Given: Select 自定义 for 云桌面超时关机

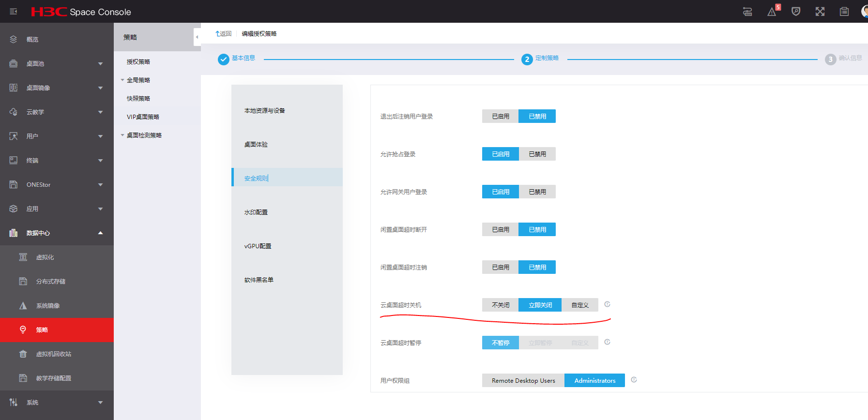Looking at the screenshot, I should tap(580, 305).
